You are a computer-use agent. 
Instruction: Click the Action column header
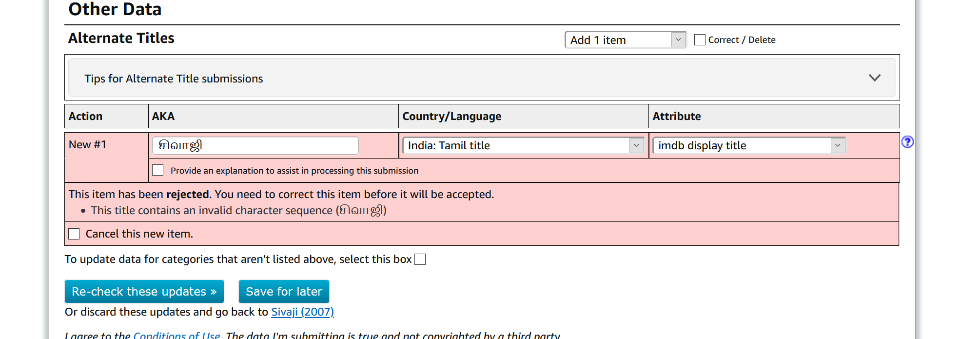pyautogui.click(x=86, y=117)
